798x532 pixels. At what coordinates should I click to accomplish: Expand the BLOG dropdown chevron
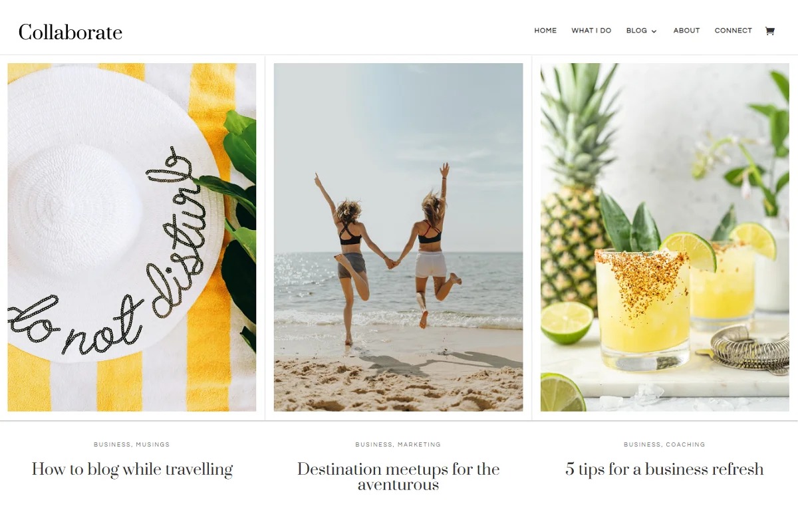click(x=654, y=31)
